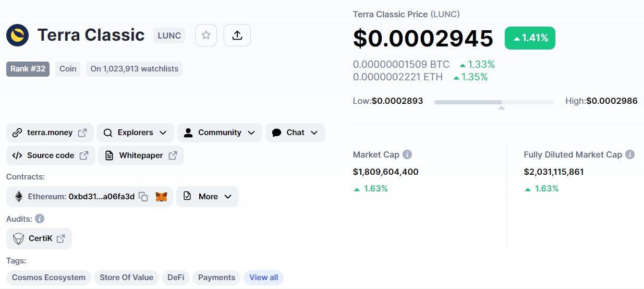Click the CertiK shield logo
Screen dimensions: 644x289
coord(19,238)
